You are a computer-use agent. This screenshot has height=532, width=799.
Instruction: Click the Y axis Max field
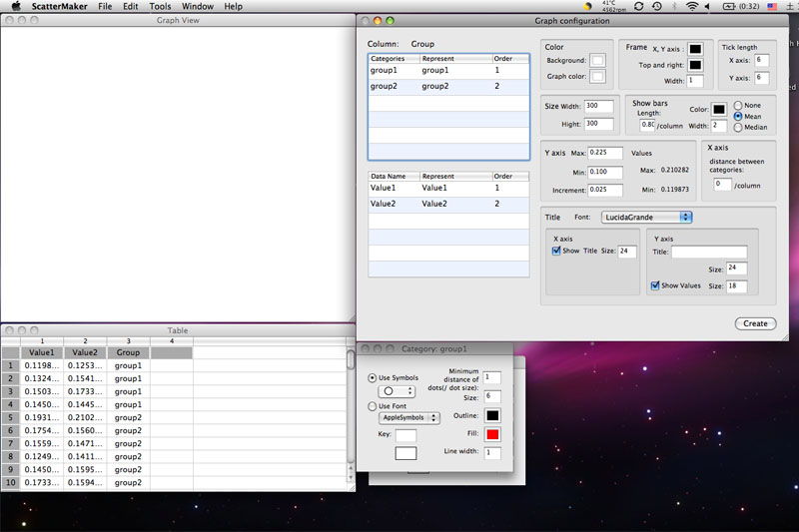click(605, 153)
